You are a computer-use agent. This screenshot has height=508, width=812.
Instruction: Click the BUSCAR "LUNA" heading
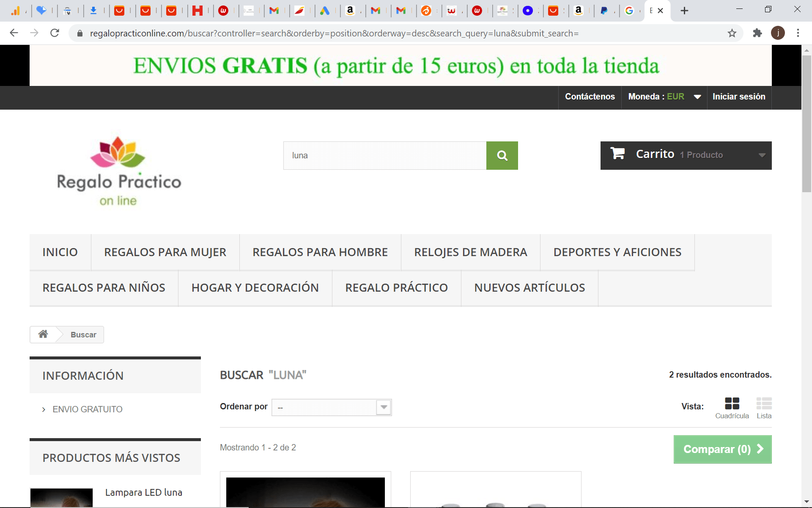[263, 375]
